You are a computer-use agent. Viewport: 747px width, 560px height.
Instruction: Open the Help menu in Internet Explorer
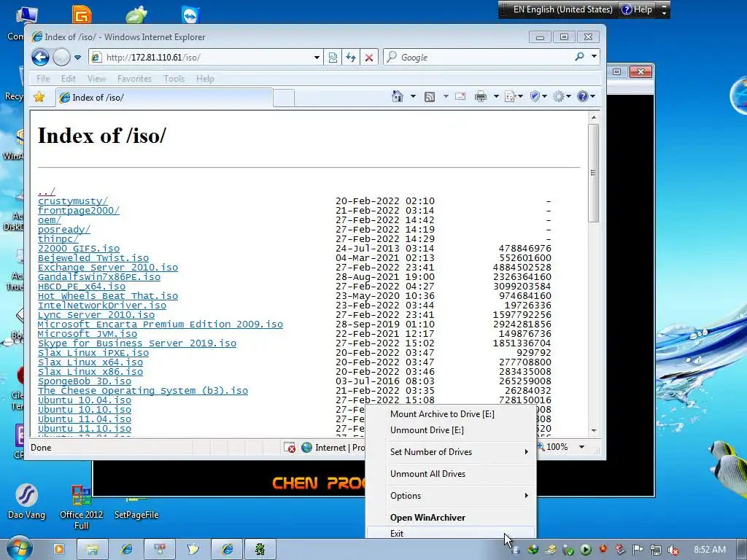(205, 79)
